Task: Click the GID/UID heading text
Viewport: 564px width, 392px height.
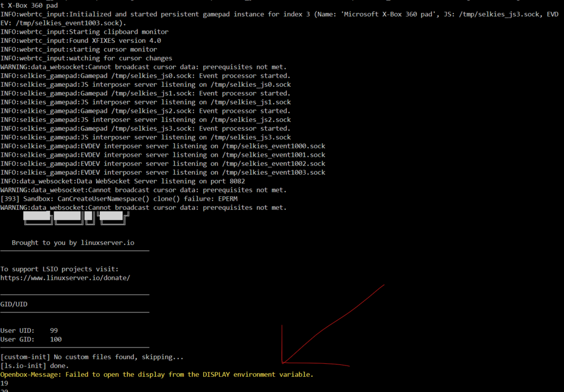Action: pos(14,304)
